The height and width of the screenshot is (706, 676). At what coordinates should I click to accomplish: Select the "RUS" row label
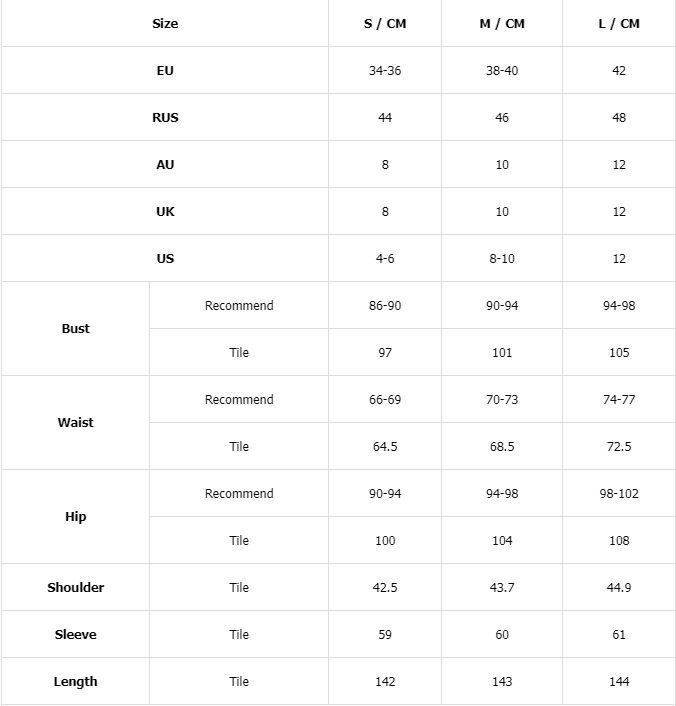[165, 118]
